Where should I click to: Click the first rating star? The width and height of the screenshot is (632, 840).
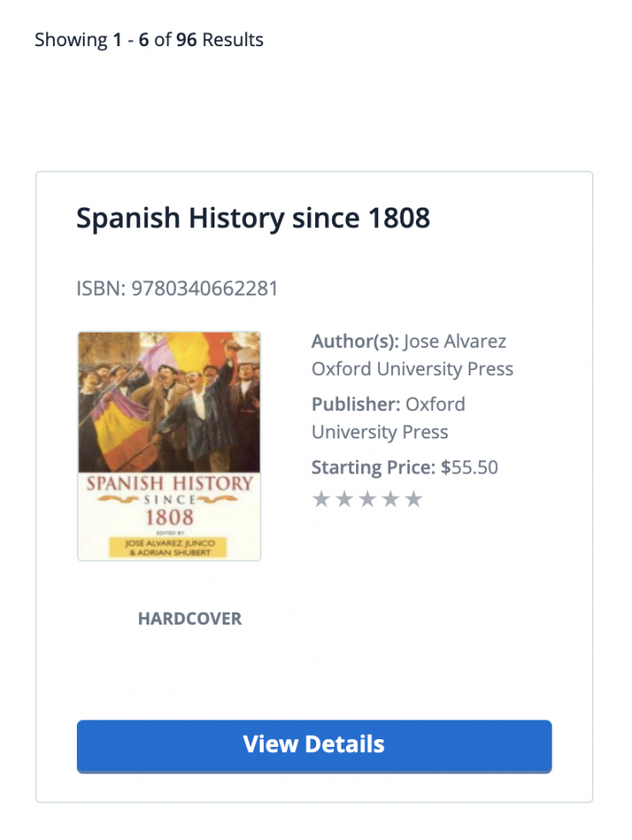[x=321, y=499]
